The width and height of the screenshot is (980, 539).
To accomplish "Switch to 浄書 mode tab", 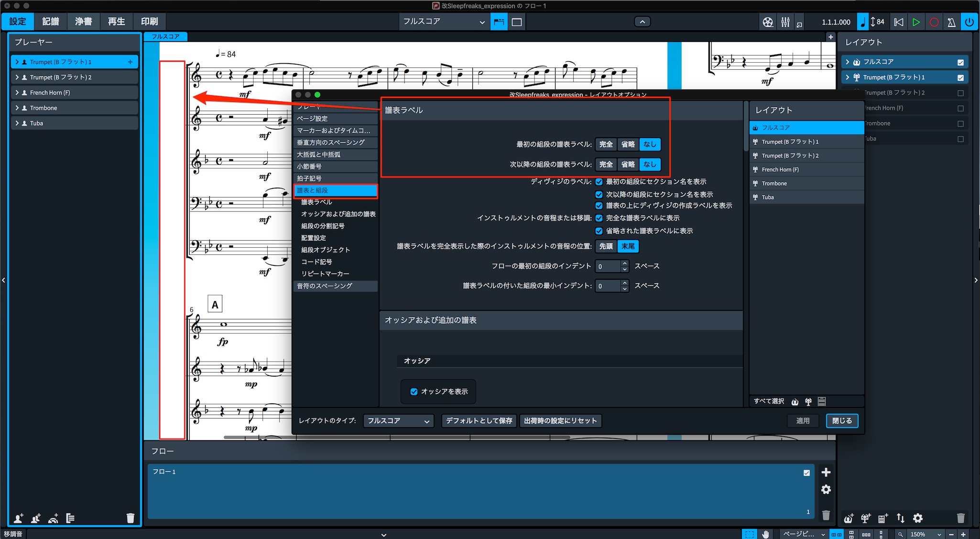I will point(84,22).
